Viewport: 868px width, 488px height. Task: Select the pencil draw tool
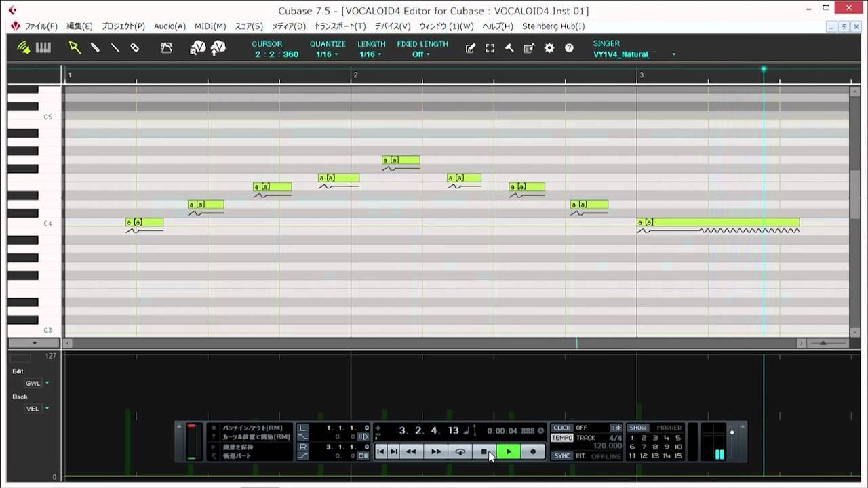pos(95,48)
